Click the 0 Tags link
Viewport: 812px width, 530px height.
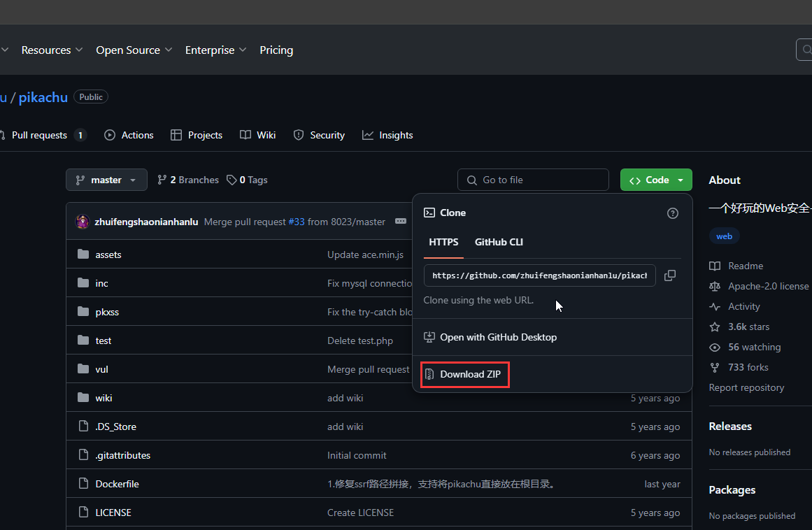tap(247, 180)
